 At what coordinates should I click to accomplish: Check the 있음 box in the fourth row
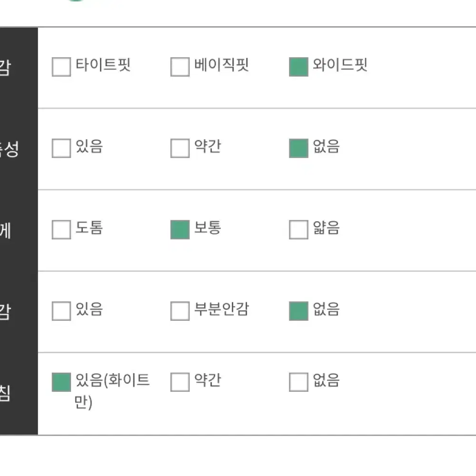coord(61,311)
